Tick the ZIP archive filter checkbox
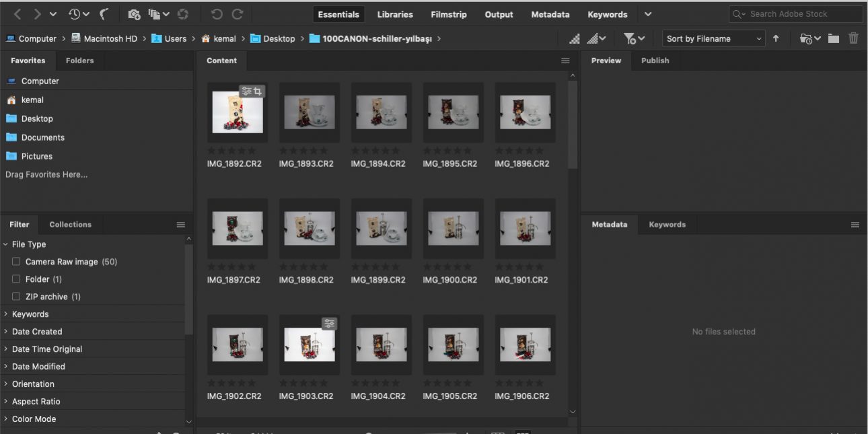The width and height of the screenshot is (868, 434). click(x=16, y=297)
